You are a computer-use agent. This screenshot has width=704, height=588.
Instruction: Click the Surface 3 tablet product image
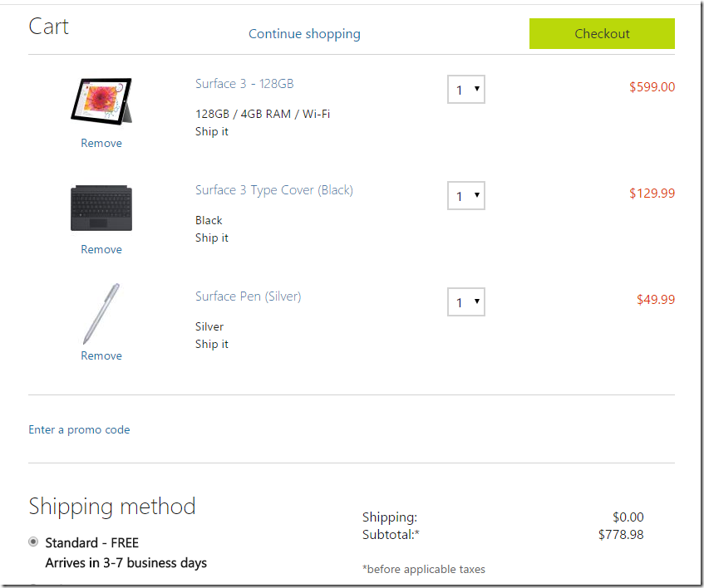pos(101,101)
